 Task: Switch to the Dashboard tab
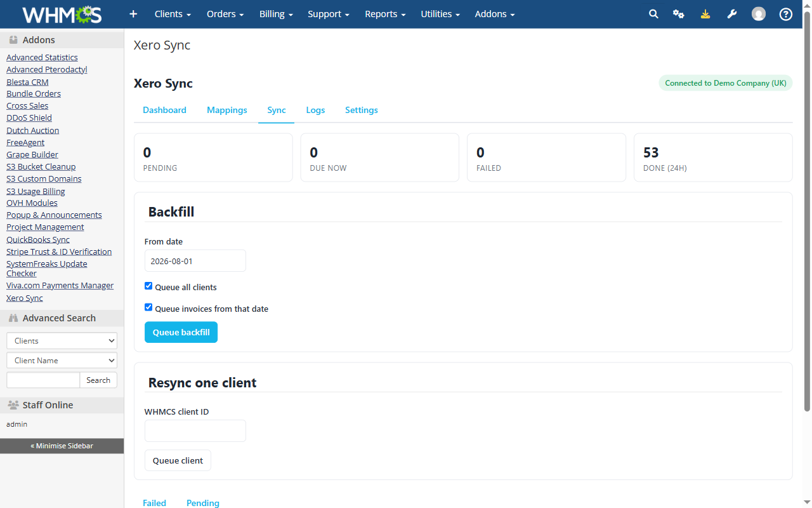(164, 110)
